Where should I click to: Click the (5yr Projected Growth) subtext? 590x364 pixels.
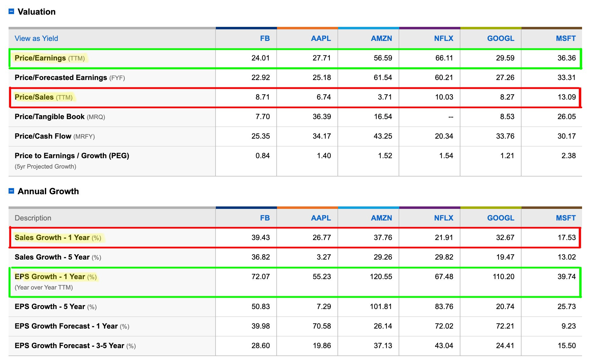tap(46, 166)
